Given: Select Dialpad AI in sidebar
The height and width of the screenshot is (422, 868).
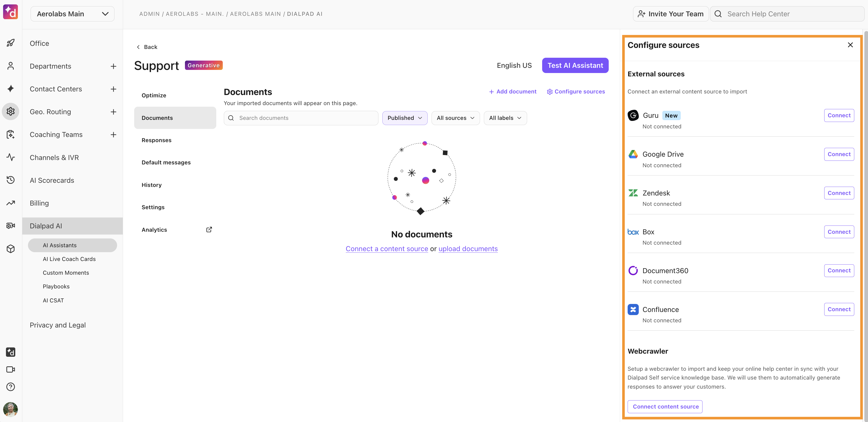Looking at the screenshot, I should pos(73,226).
